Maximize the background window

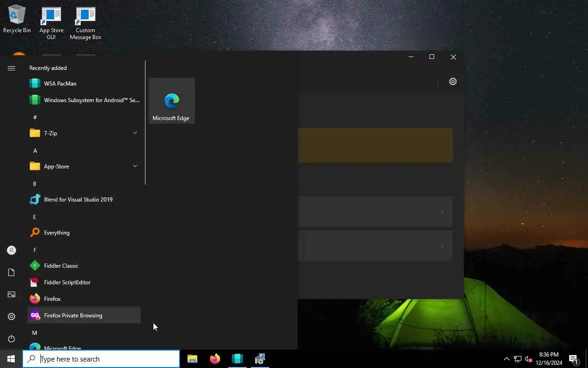[x=432, y=57]
